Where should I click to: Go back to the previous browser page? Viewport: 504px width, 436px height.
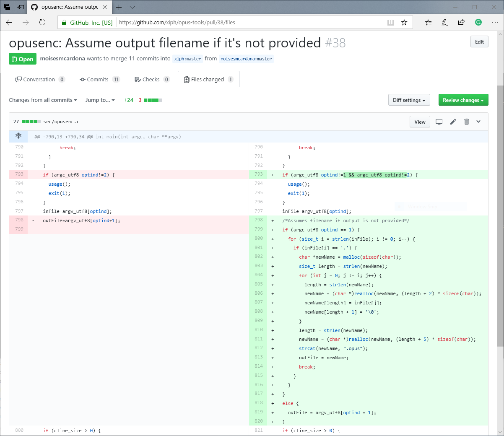click(x=9, y=22)
